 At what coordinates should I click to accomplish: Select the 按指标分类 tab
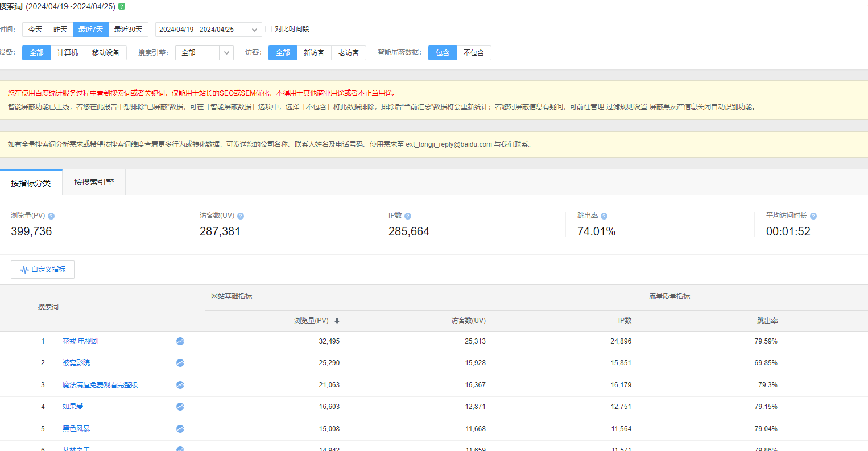tap(31, 183)
